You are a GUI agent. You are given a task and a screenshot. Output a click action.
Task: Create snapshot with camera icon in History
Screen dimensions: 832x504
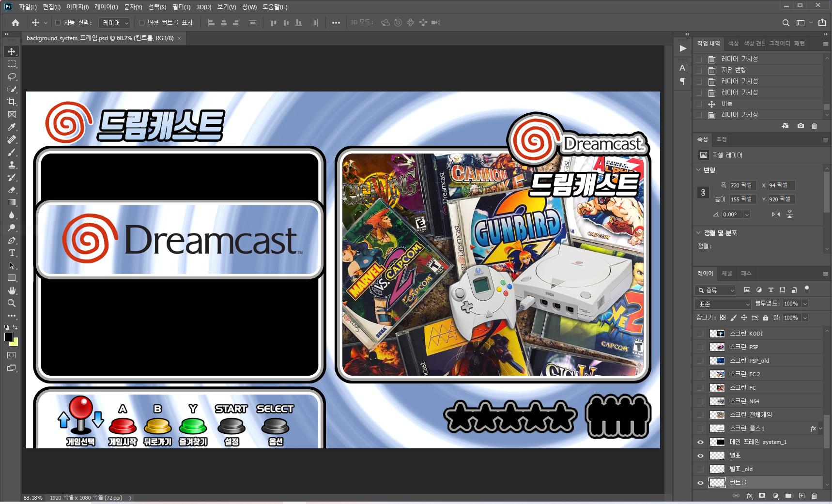(801, 126)
